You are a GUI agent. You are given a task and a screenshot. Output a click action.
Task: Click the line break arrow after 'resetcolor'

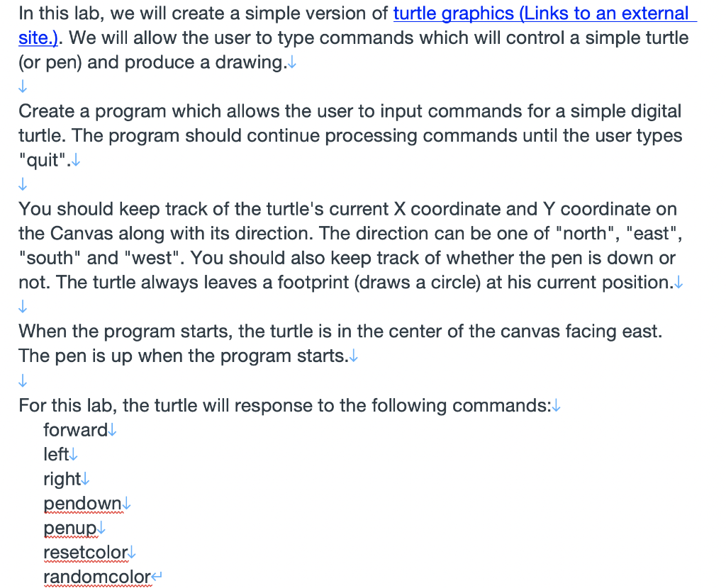[132, 553]
